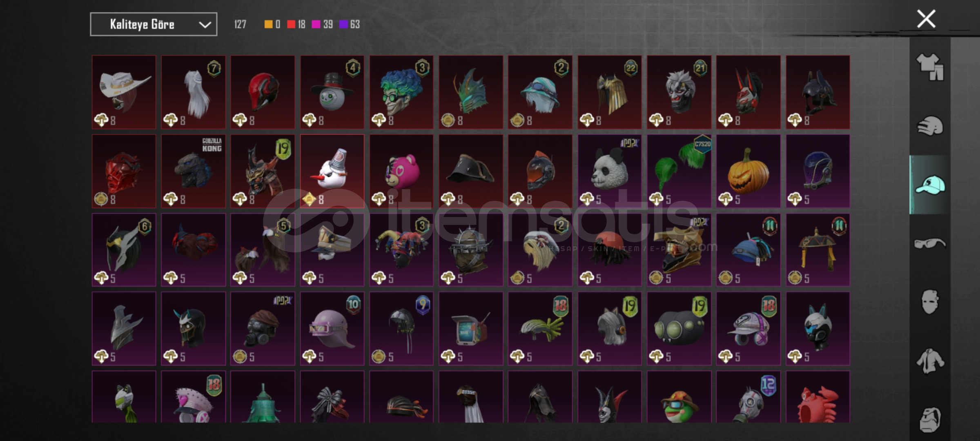Screen dimensions: 980x441
Task: Select the Godzilla Kong headgear item
Action: pos(193,171)
